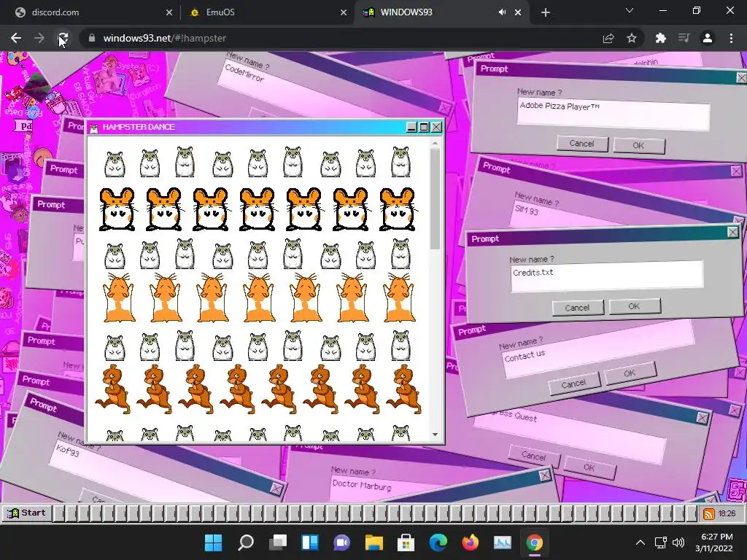
Task: Open Windows taskbar Search
Action: pos(246,542)
